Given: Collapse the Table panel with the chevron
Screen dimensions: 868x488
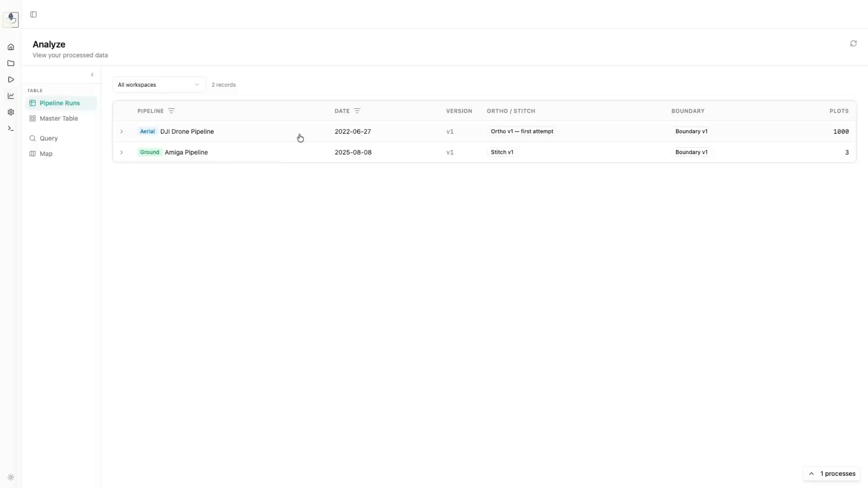Looking at the screenshot, I should point(92,74).
